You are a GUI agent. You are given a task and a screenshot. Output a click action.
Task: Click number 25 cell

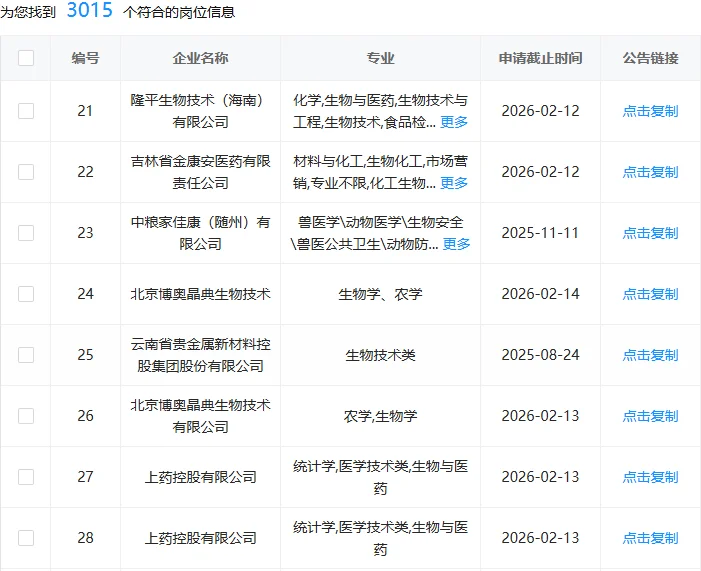point(85,355)
